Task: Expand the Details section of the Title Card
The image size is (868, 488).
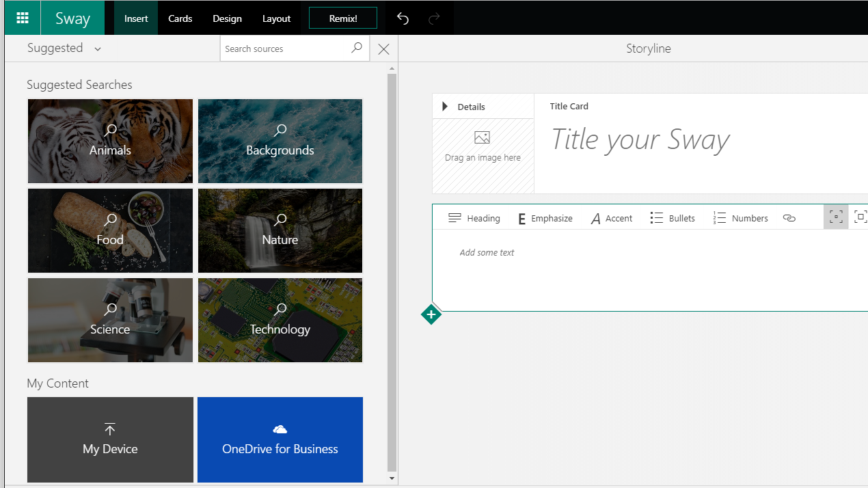Action: [446, 106]
